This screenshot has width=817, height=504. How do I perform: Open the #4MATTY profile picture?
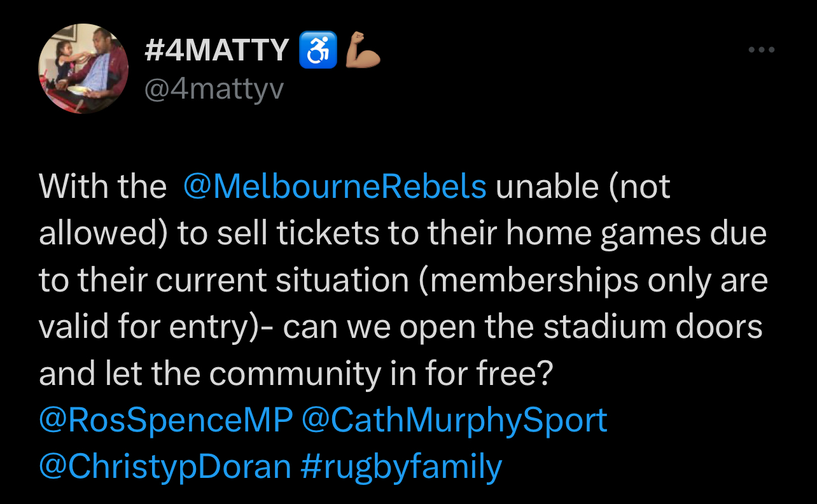pos(83,69)
